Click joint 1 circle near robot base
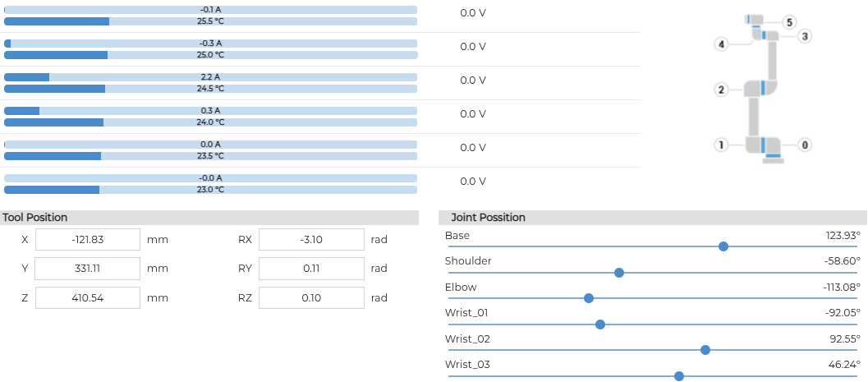868x382 pixels. tap(721, 145)
